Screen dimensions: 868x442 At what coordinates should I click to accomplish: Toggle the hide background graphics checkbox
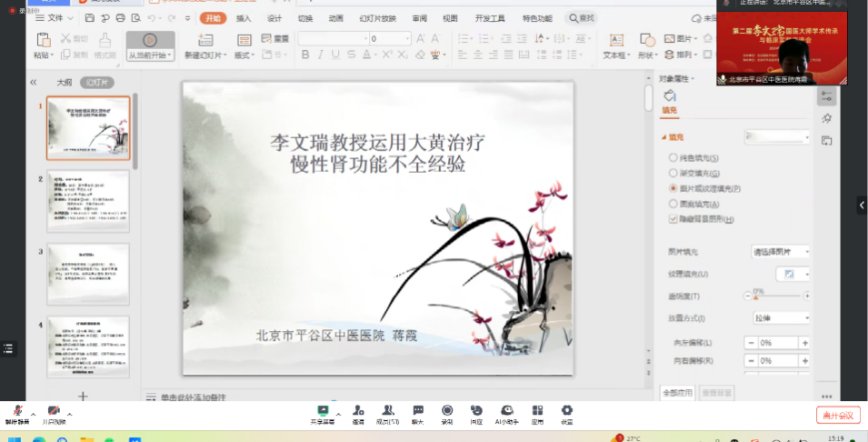pyautogui.click(x=673, y=218)
